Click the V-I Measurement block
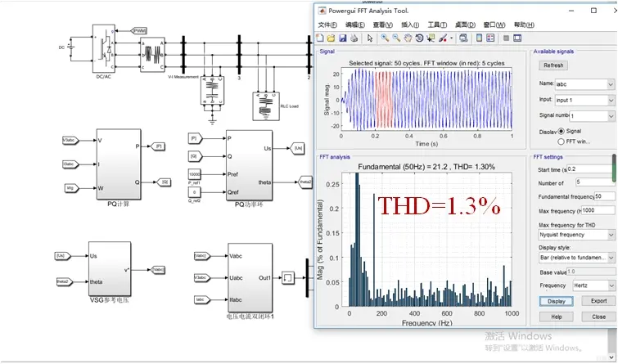The height and width of the screenshot is (364, 618). click(183, 55)
